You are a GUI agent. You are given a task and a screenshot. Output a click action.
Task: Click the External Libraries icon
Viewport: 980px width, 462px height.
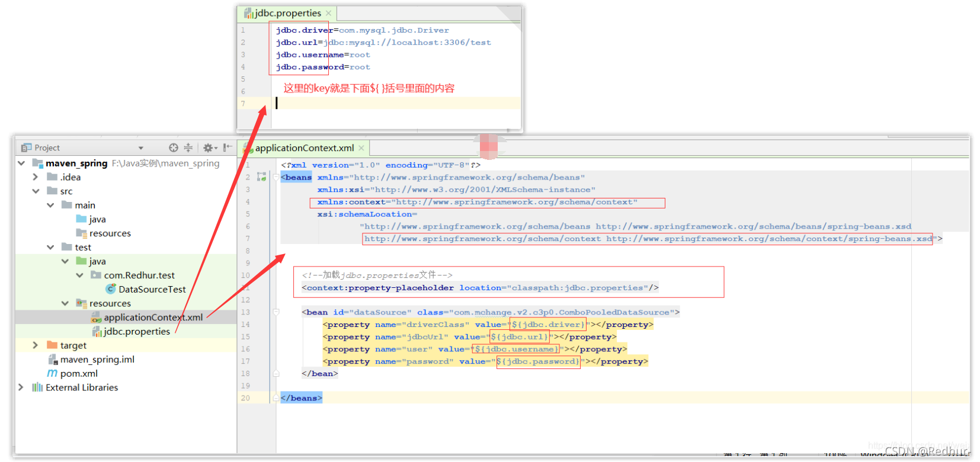pyautogui.click(x=37, y=387)
